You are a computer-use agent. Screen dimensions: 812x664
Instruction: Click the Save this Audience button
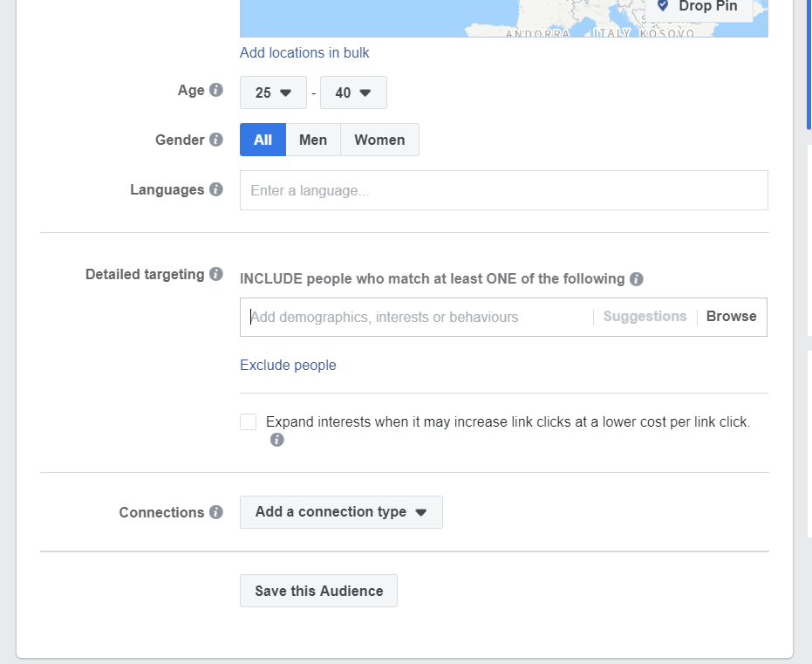(x=319, y=591)
